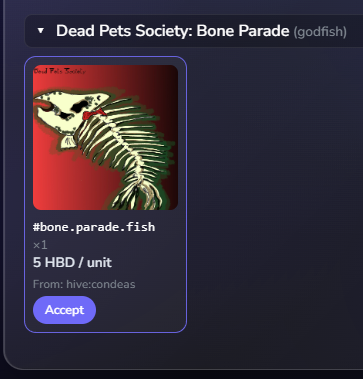Image resolution: width=363 pixels, height=379 pixels.
Task: Click the Accept button
Action: 64,310
